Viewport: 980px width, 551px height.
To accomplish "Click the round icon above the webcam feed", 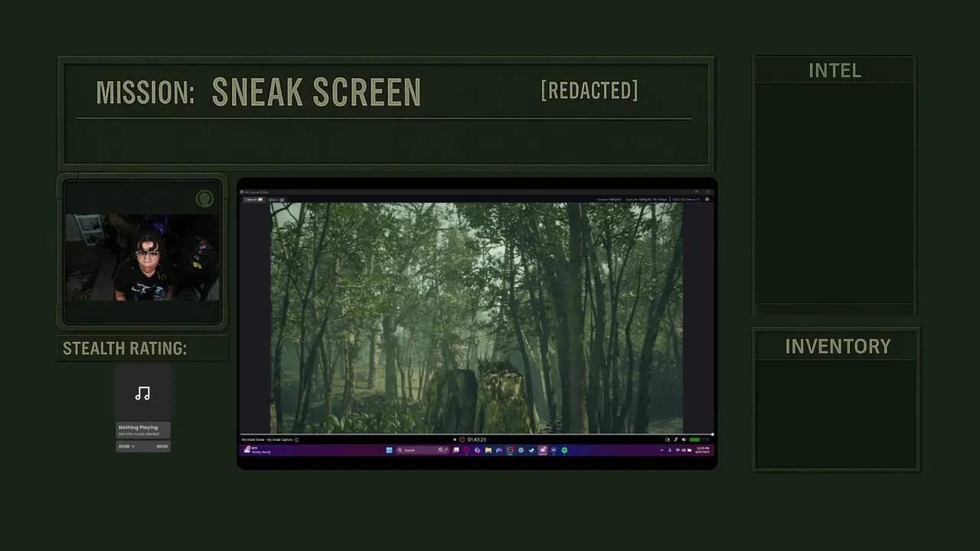I will click(x=204, y=199).
